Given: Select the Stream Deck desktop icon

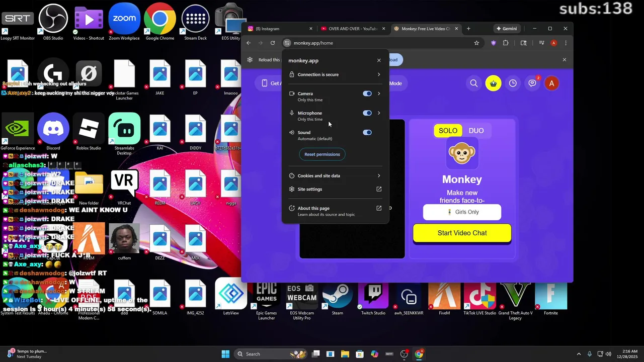Looking at the screenshot, I should pyautogui.click(x=195, y=22).
